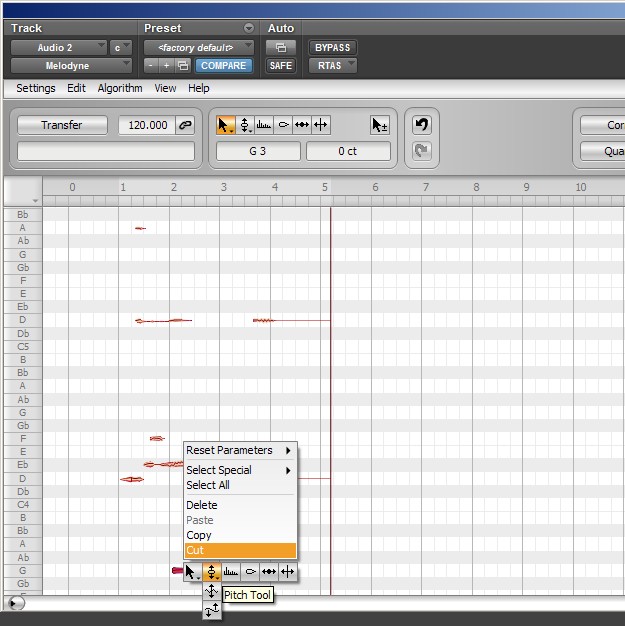Click bar 3 on the time ruler
The width and height of the screenshot is (625, 626).
224,187
